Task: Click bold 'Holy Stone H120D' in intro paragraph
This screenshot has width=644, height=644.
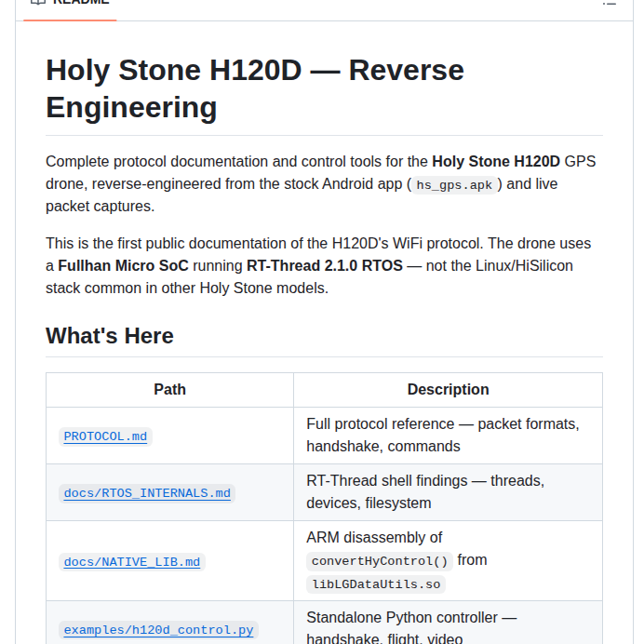Action: (x=496, y=161)
